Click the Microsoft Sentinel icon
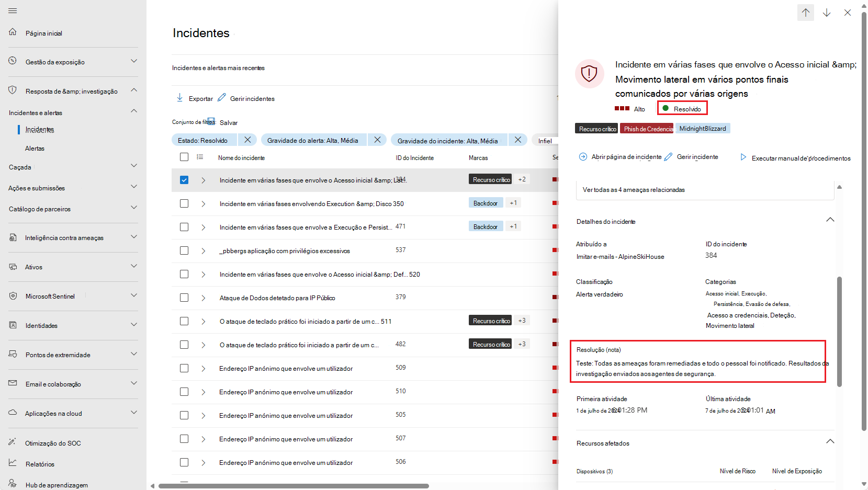The image size is (868, 490). tap(13, 296)
